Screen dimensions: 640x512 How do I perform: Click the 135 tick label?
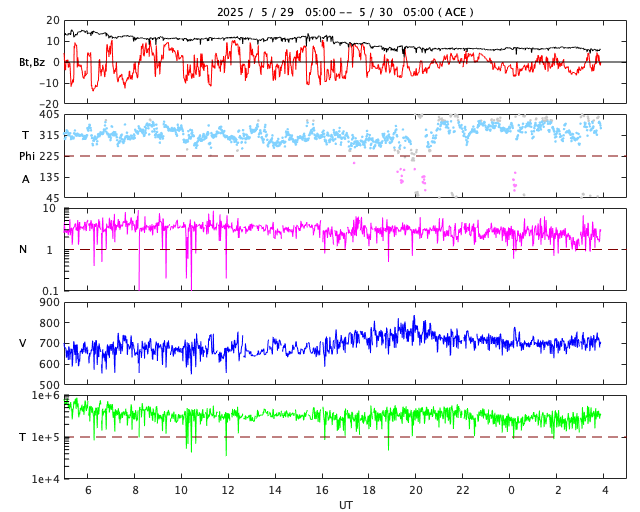click(x=49, y=177)
